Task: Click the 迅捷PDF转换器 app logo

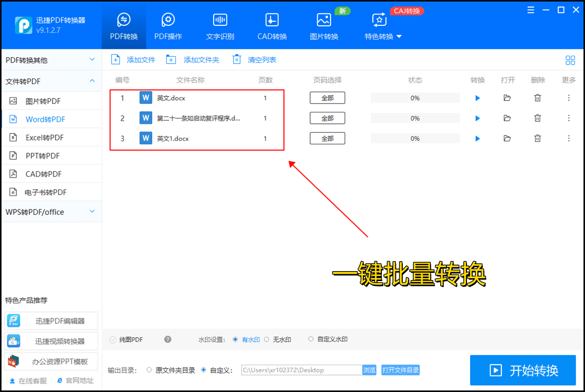Action: coord(23,25)
